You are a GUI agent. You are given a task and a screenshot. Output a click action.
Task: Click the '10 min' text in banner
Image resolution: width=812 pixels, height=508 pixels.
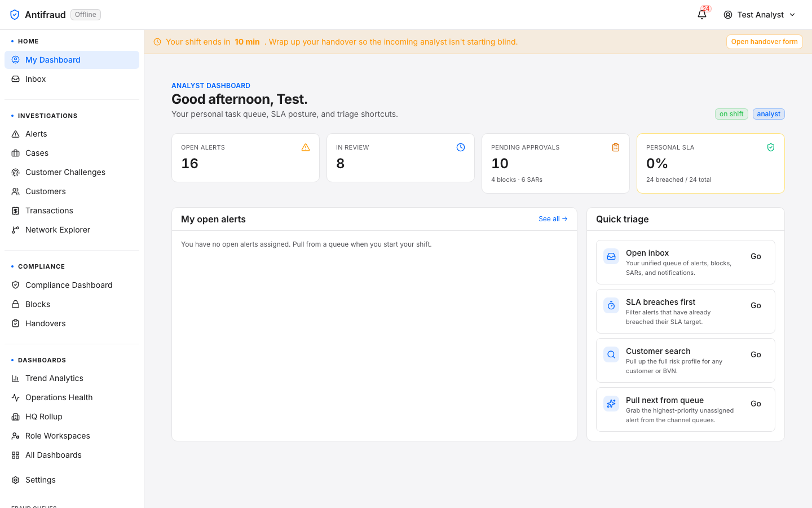tap(247, 42)
